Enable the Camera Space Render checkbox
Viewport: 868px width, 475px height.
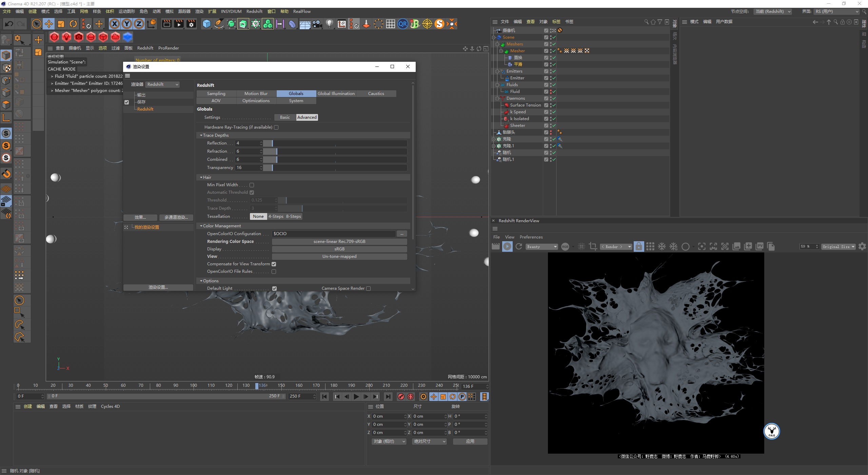(x=369, y=288)
